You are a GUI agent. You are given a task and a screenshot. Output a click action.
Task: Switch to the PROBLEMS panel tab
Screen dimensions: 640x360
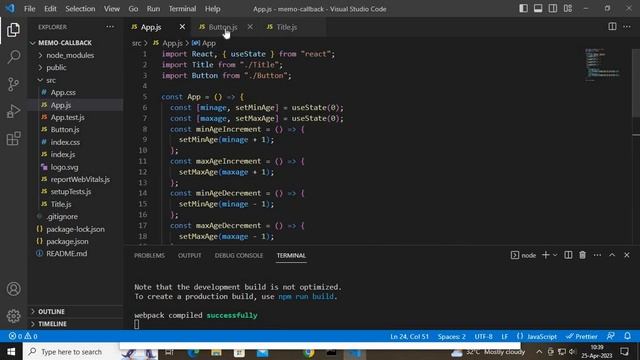point(149,256)
